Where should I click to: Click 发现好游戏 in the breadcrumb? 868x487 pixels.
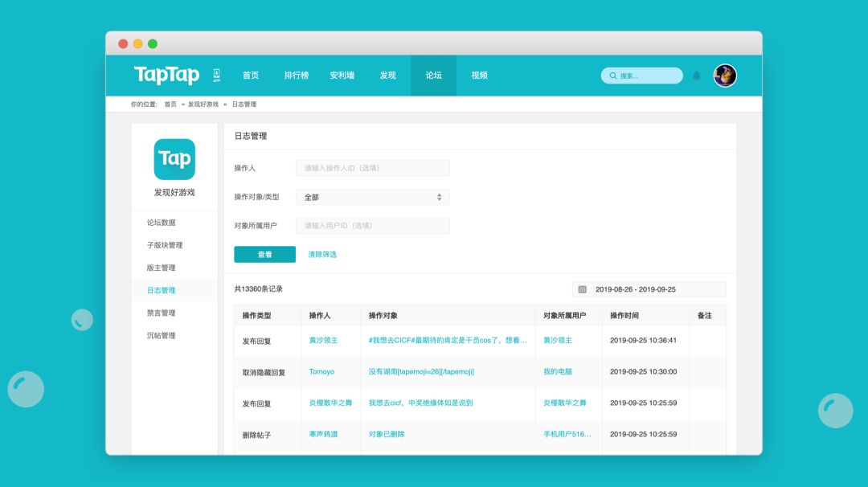[203, 104]
